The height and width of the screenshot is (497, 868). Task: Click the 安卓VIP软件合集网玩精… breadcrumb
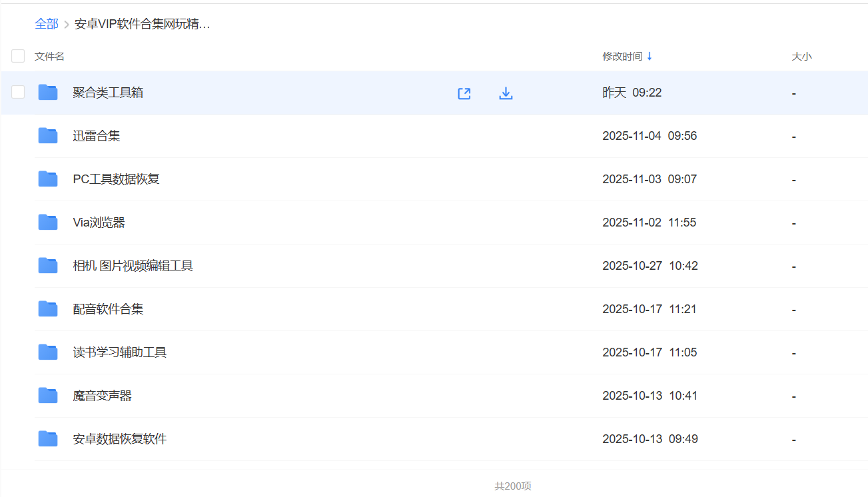pyautogui.click(x=142, y=25)
